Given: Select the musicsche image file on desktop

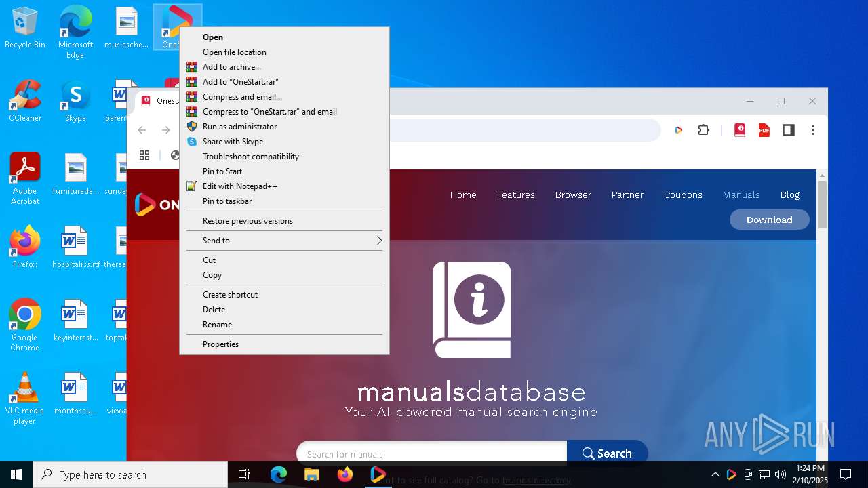Looking at the screenshot, I should point(126,28).
